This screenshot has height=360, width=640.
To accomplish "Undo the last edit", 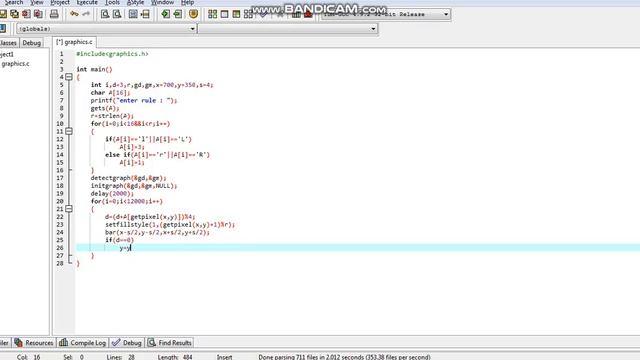I will pyautogui.click(x=74, y=14).
